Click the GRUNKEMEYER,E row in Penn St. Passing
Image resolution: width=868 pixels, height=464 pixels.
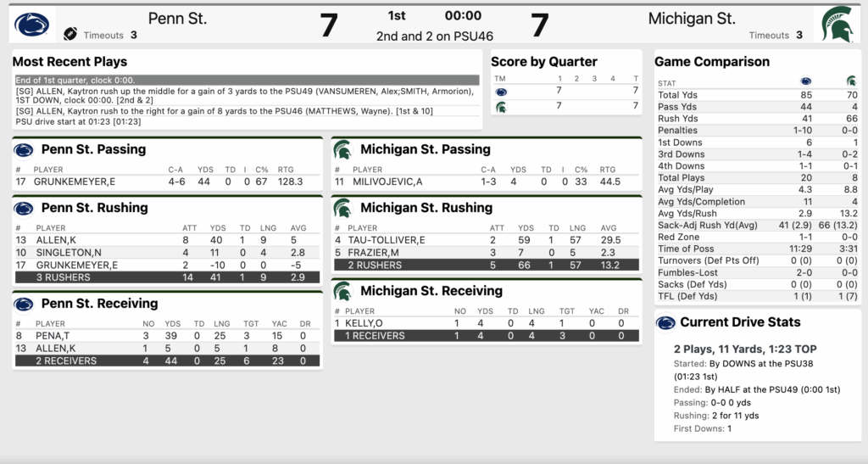(x=167, y=182)
